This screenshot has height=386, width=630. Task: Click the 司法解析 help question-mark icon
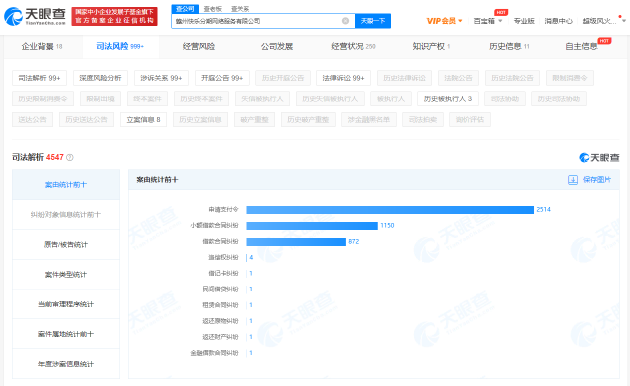(70, 157)
